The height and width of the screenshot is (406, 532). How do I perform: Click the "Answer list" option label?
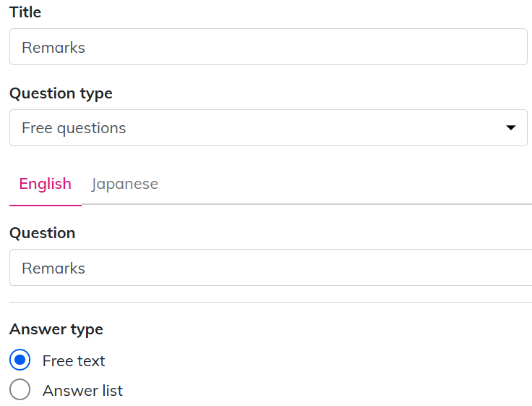(x=82, y=391)
